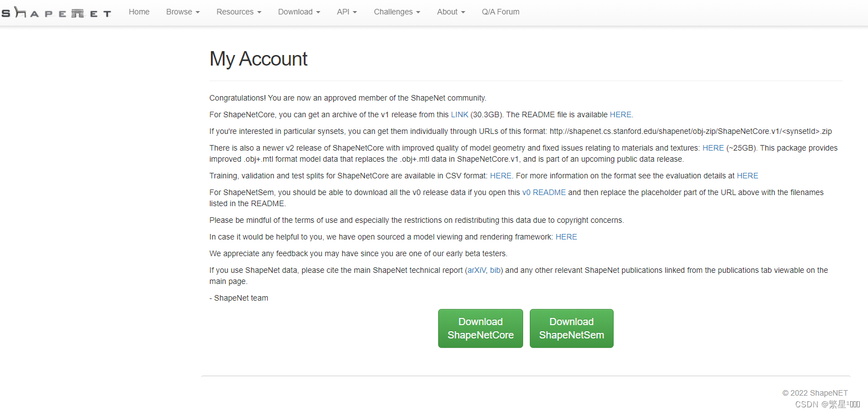
Task: Click the Download ShapeNetCore button
Action: pos(480,328)
